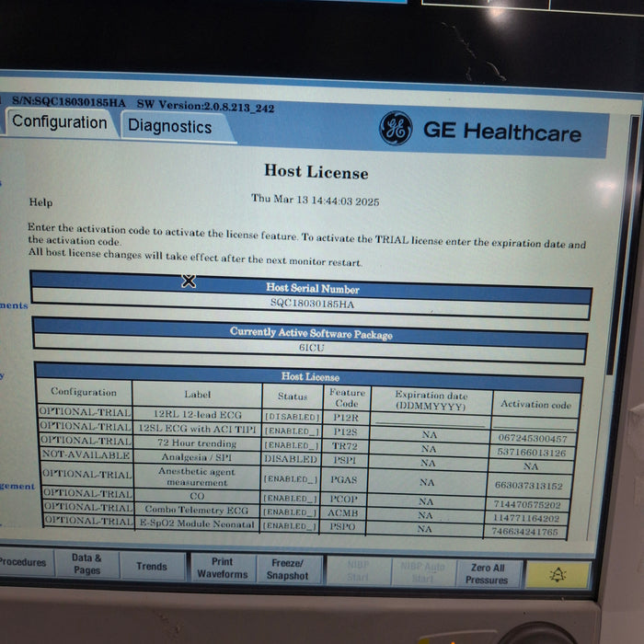Select Print Waveforms button

pyautogui.click(x=223, y=568)
